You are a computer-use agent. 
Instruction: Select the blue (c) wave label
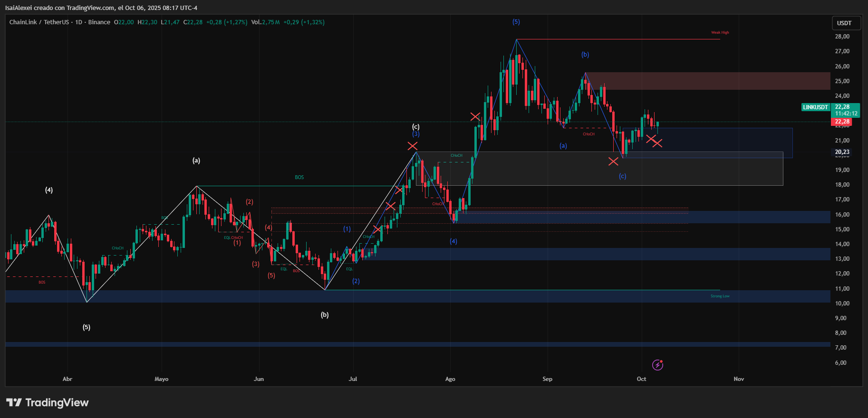(x=623, y=176)
